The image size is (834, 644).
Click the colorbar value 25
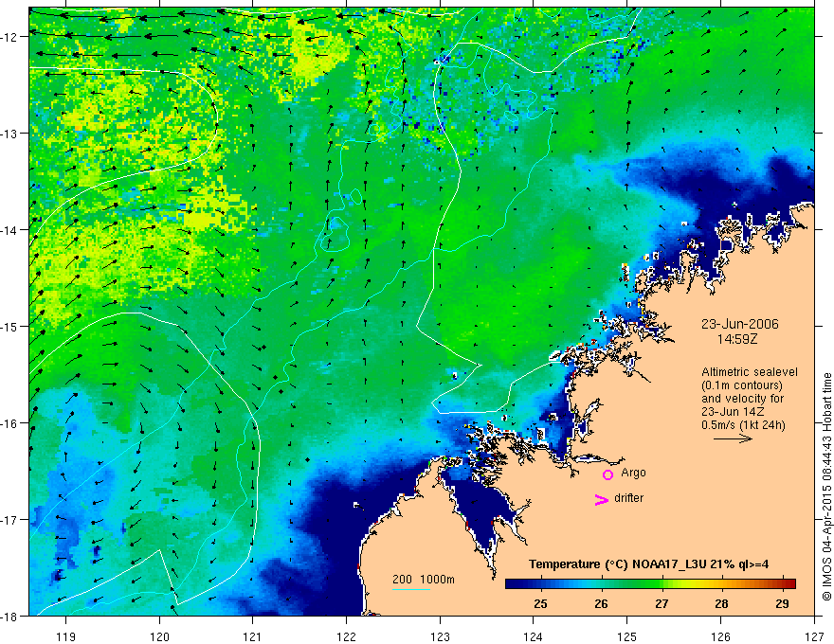(x=540, y=603)
